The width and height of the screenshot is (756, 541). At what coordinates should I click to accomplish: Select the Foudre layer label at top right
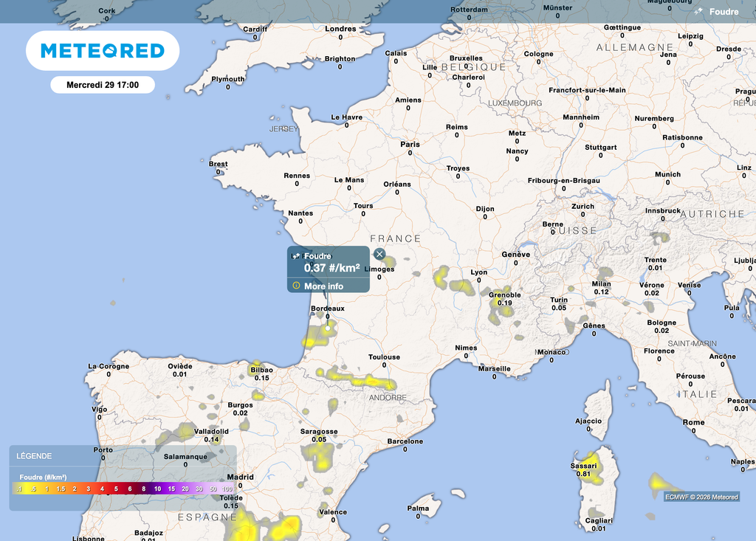[x=724, y=12]
